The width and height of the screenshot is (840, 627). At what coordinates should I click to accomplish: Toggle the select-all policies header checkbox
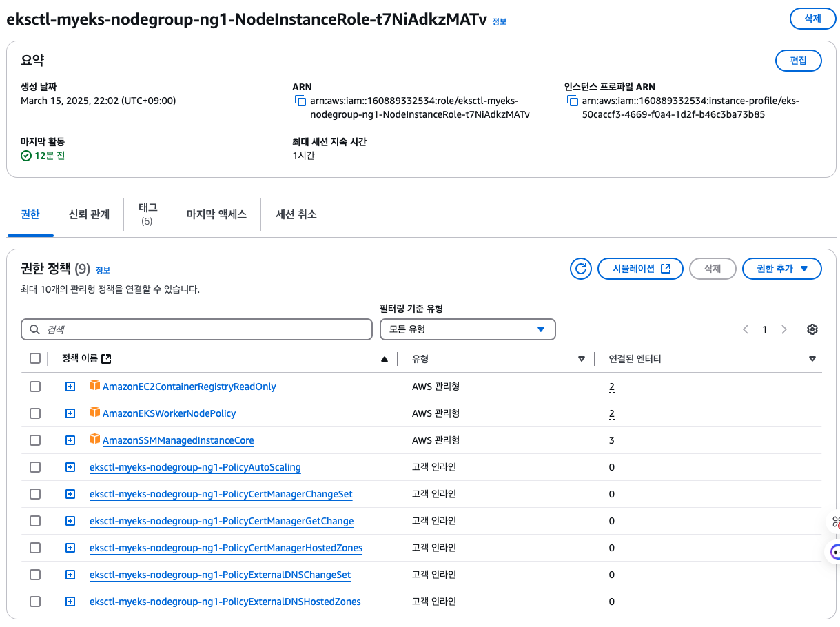35,358
